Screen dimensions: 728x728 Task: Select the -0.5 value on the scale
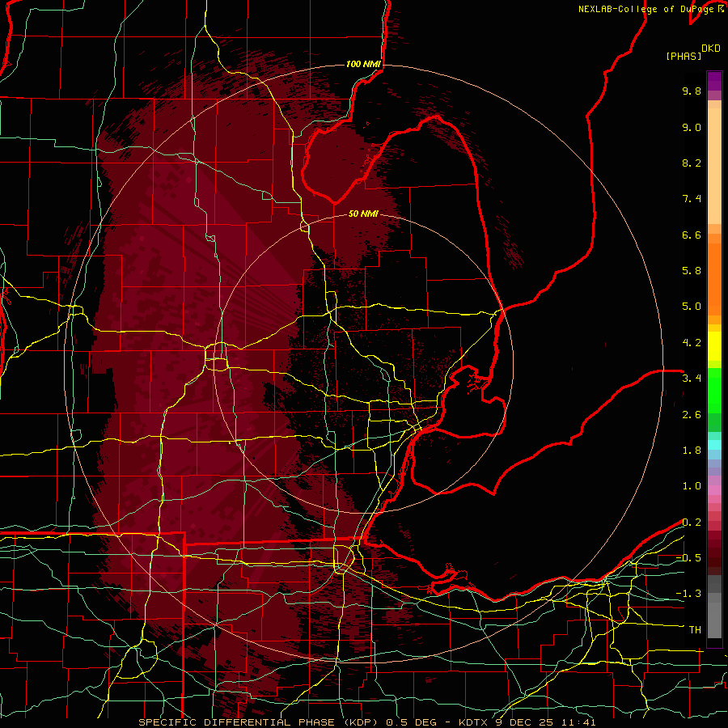pyautogui.click(x=688, y=558)
